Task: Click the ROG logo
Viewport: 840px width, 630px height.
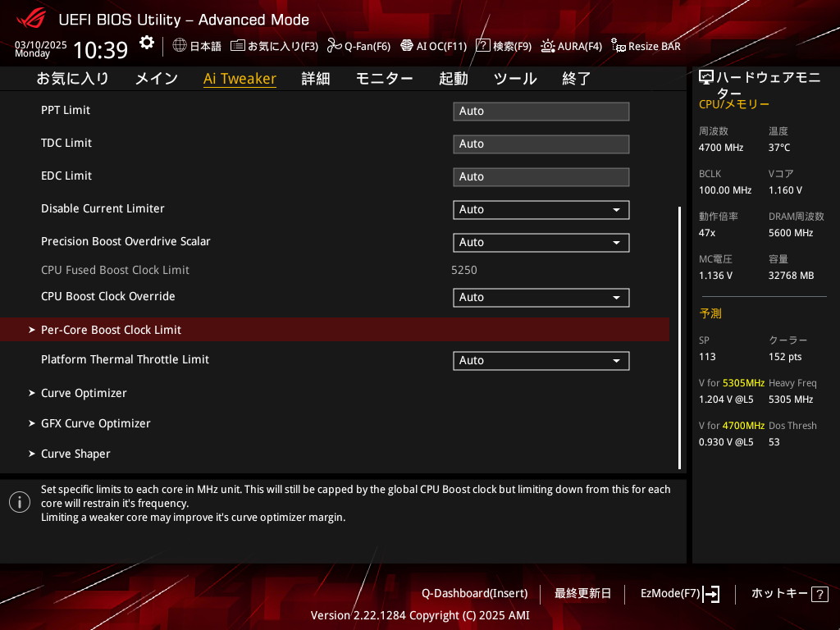Action: pos(31,19)
